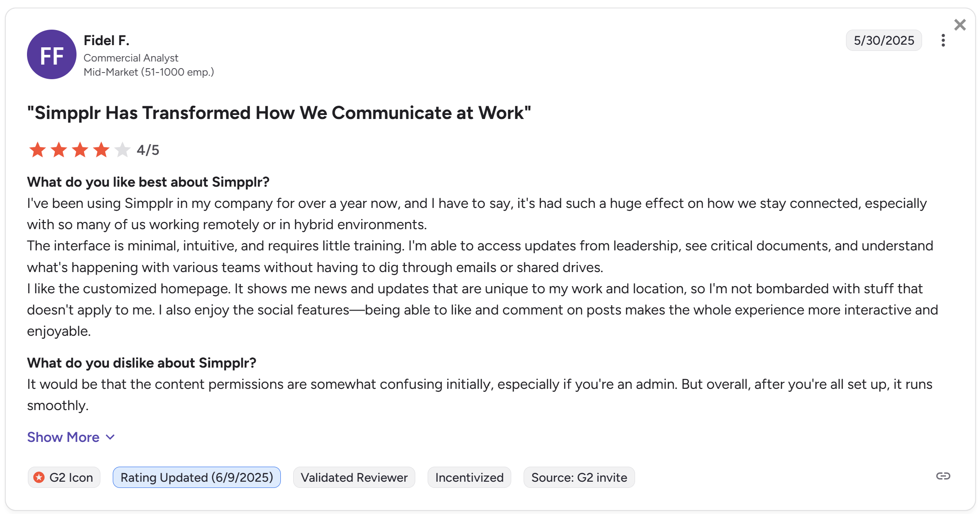Click the reviewer name Fidel F.

[107, 40]
